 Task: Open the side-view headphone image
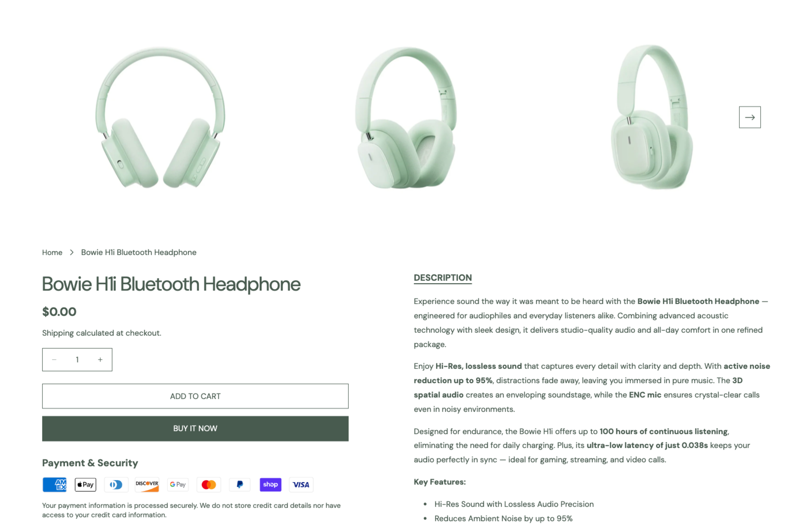pos(652,117)
